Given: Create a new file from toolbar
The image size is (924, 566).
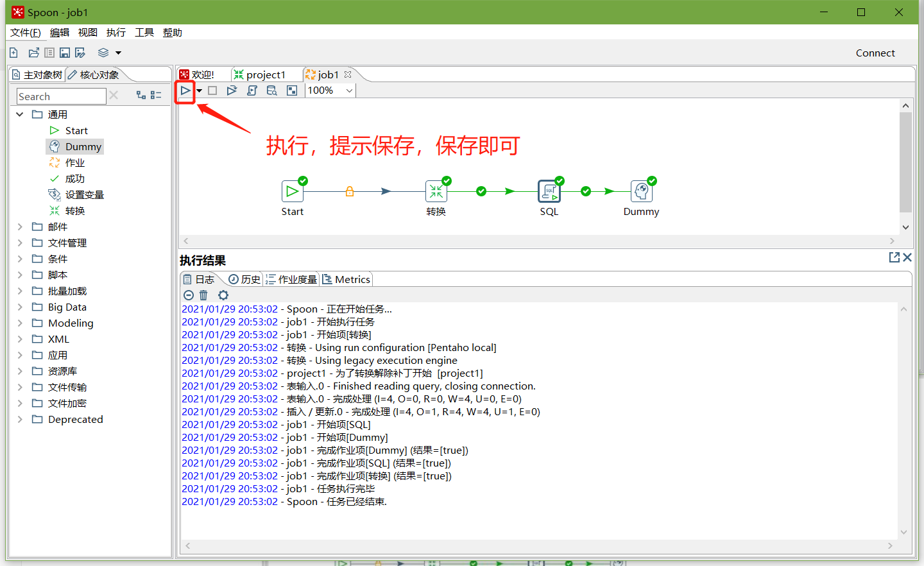Looking at the screenshot, I should (x=13, y=53).
